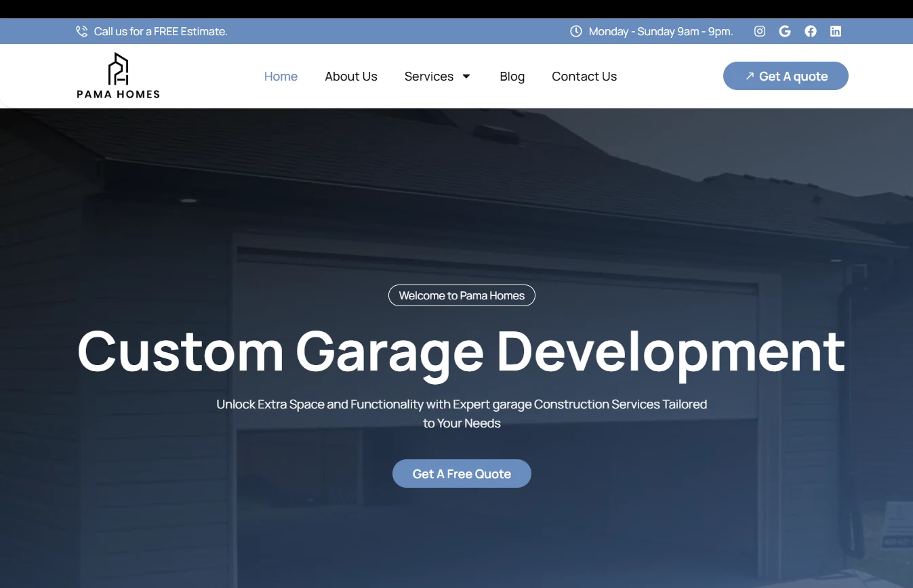Open the Google profile icon

point(785,31)
